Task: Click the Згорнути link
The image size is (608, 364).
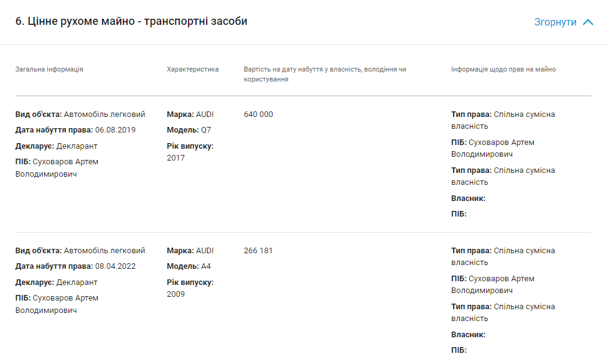Action: click(555, 22)
